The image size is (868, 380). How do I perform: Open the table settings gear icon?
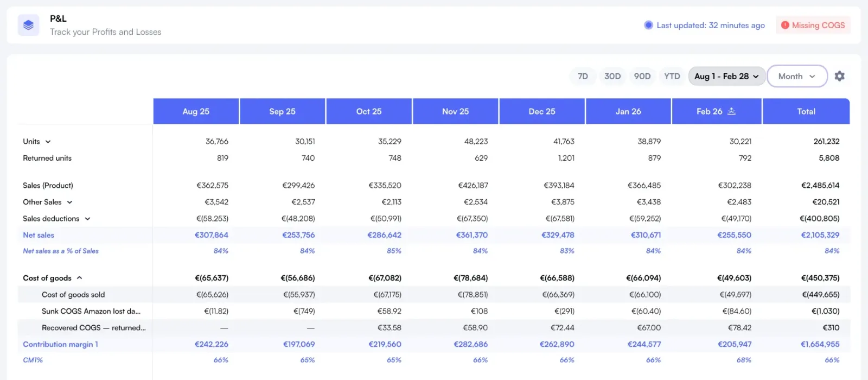point(839,76)
